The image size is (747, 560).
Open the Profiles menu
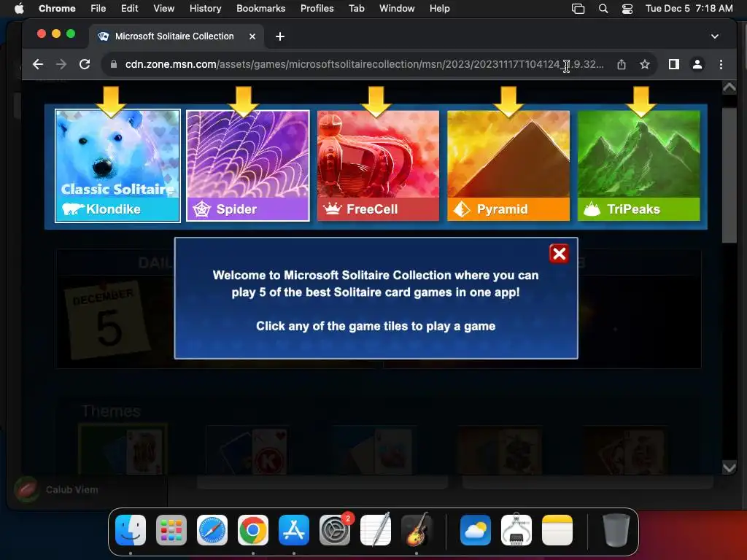point(317,8)
